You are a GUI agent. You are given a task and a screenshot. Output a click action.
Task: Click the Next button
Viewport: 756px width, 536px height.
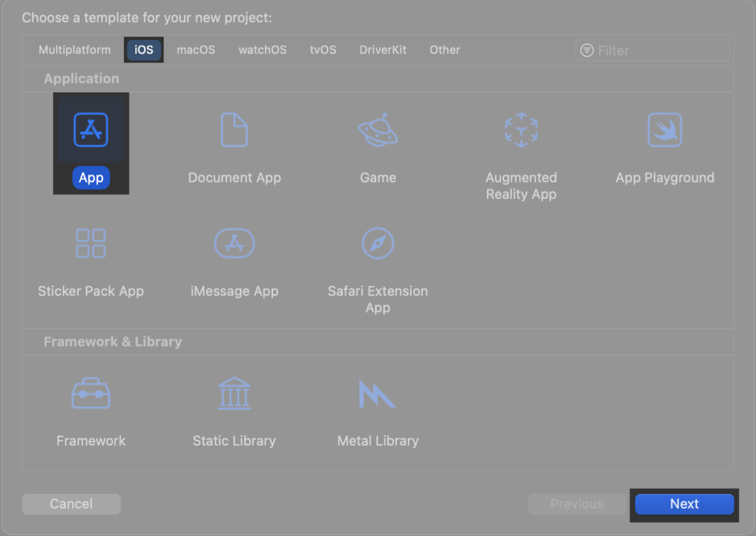pos(684,504)
